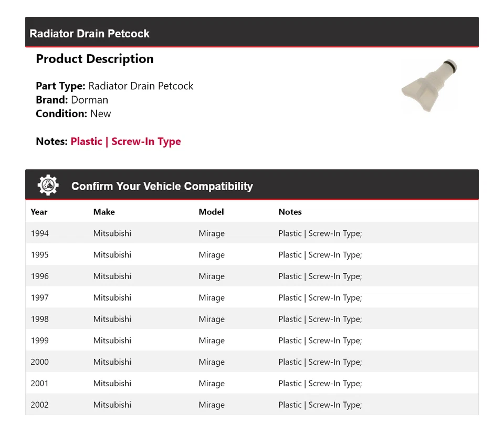
Task: Click the Year column header
Action: [39, 212]
